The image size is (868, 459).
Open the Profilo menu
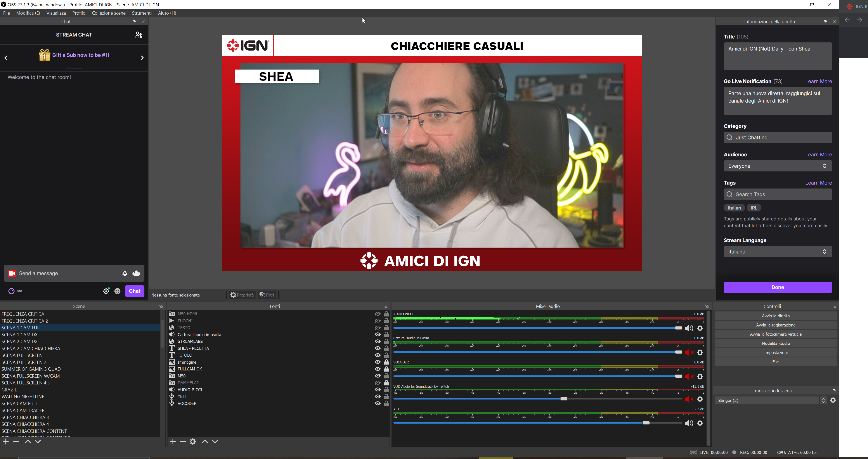[x=79, y=13]
